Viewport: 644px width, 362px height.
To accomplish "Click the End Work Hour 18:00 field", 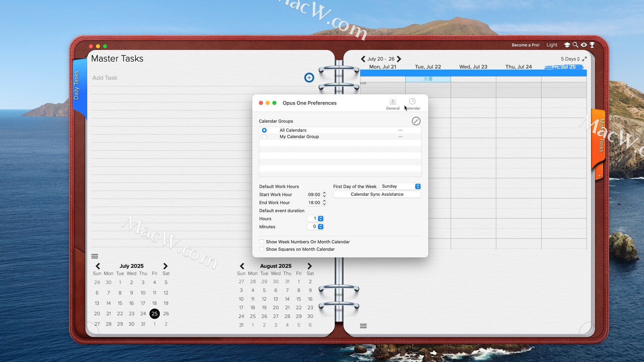I will tap(314, 202).
